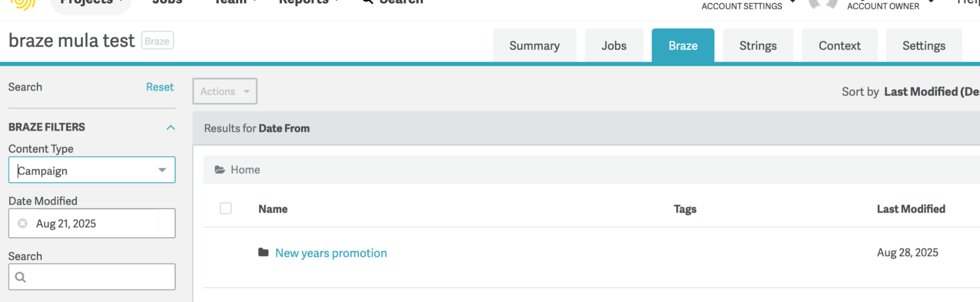
Task: Click the search magnifier in the sidebar field
Action: pyautogui.click(x=20, y=277)
